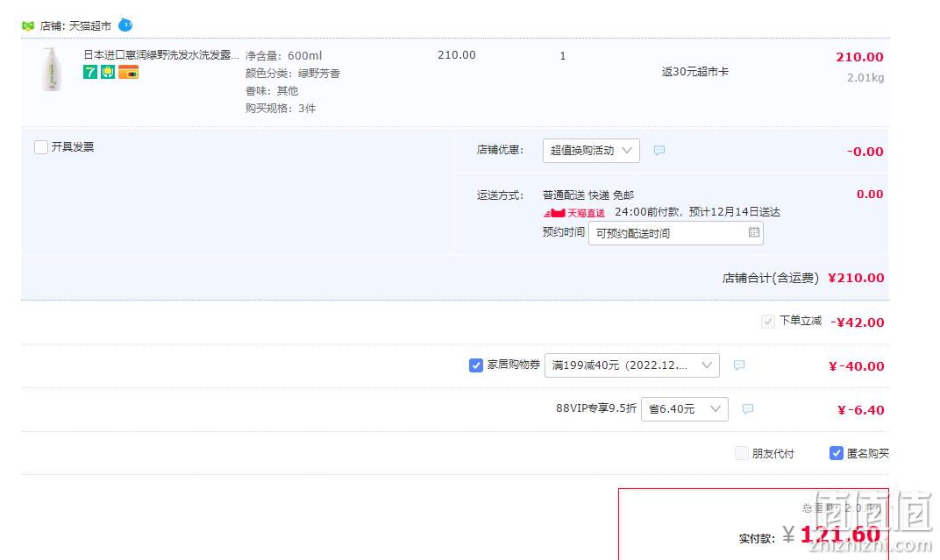Open the 超值换购活动 store discount dropdown

(591, 151)
